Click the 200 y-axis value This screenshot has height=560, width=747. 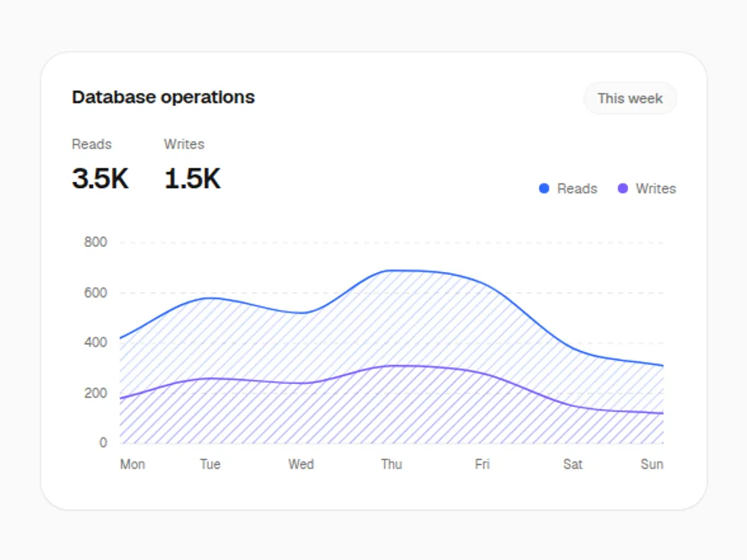[95, 393]
